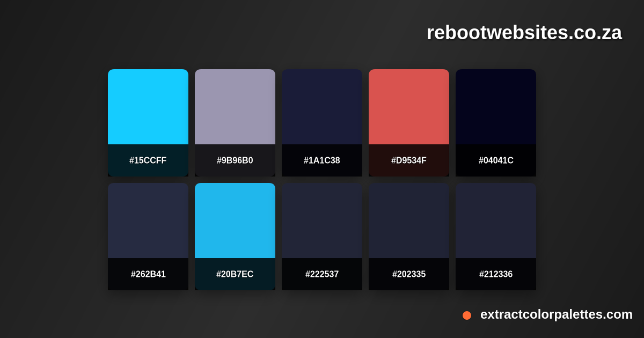Click the #15CCFF hex code label
The image size is (644, 338).
click(x=148, y=160)
